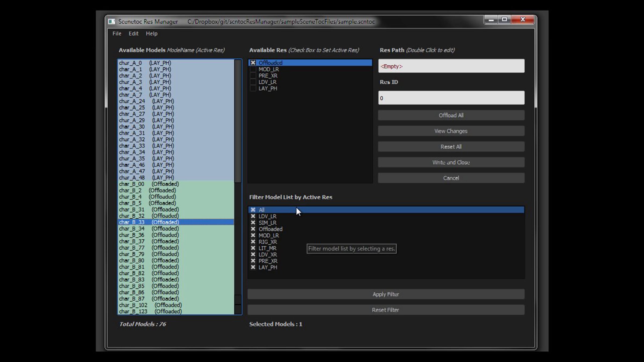This screenshot has height=362, width=644.
Task: Toggle the LDV_XR filter checkbox
Action: coord(253,254)
